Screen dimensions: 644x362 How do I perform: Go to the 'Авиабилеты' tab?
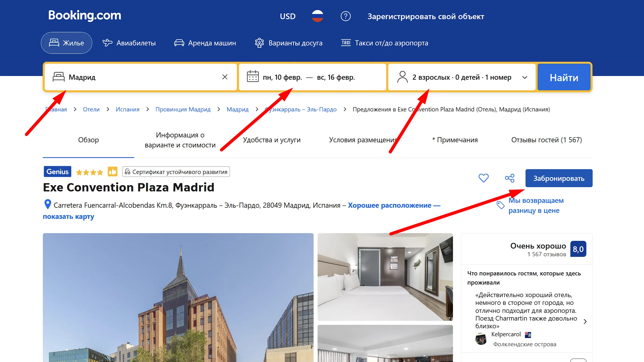pyautogui.click(x=129, y=43)
